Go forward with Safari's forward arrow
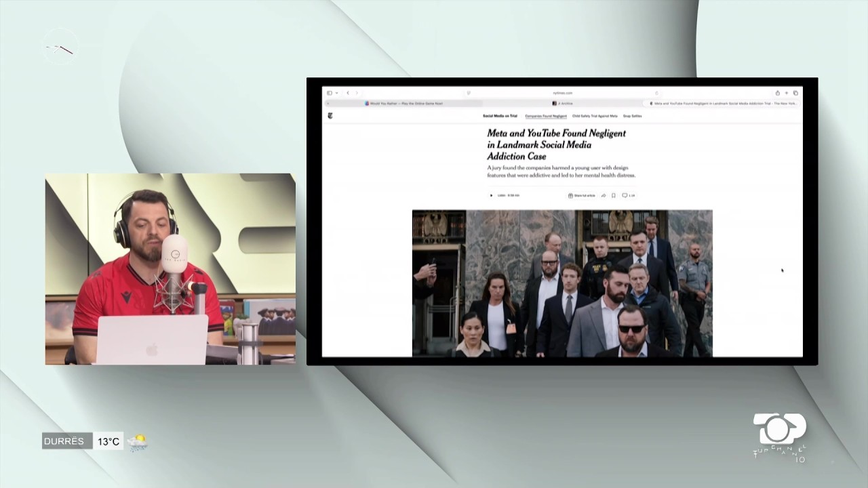 coord(357,93)
